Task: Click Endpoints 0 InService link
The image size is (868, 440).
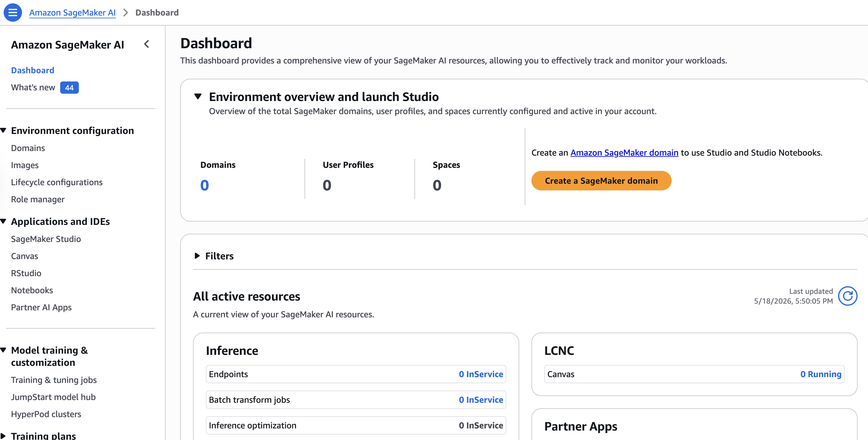Action: pos(481,374)
